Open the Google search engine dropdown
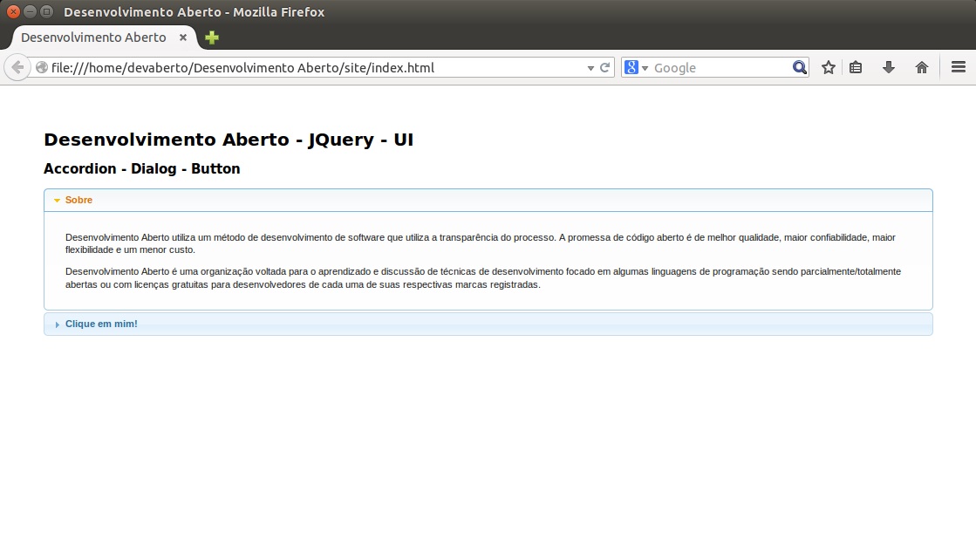The width and height of the screenshot is (976, 560). (x=637, y=67)
